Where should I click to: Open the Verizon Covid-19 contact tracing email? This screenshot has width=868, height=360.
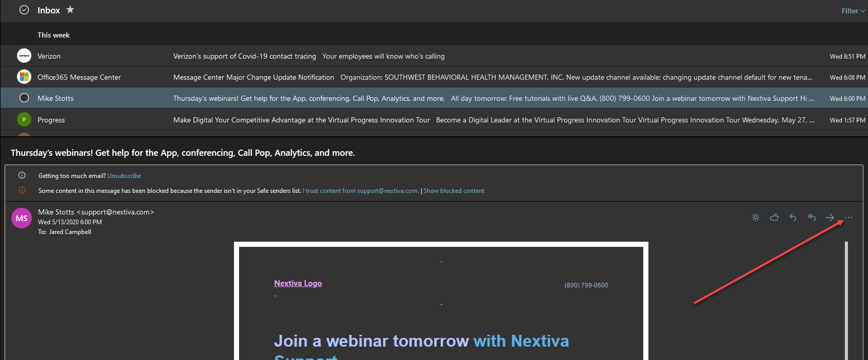pos(434,56)
